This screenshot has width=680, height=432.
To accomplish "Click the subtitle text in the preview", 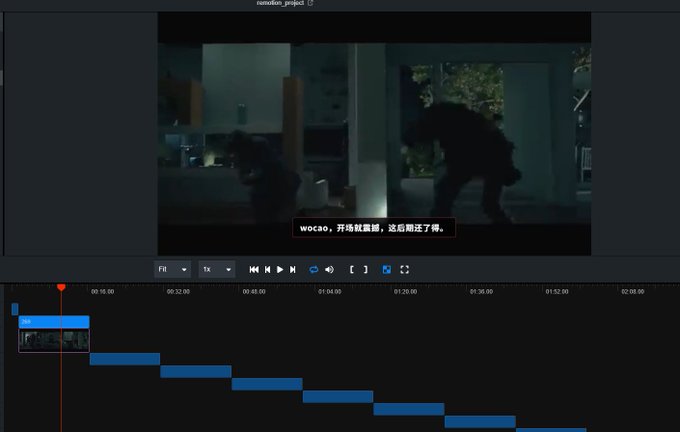I will point(374,228).
